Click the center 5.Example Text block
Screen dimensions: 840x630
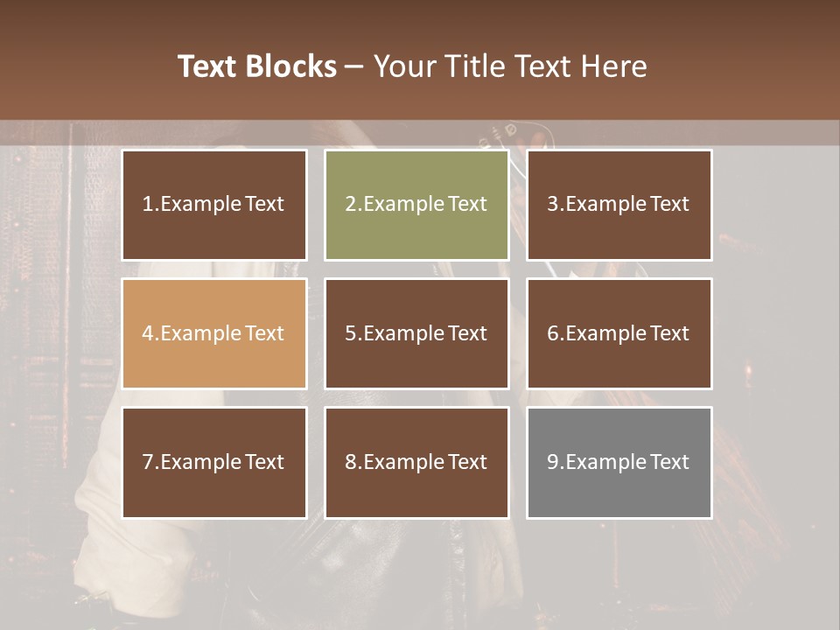(416, 333)
